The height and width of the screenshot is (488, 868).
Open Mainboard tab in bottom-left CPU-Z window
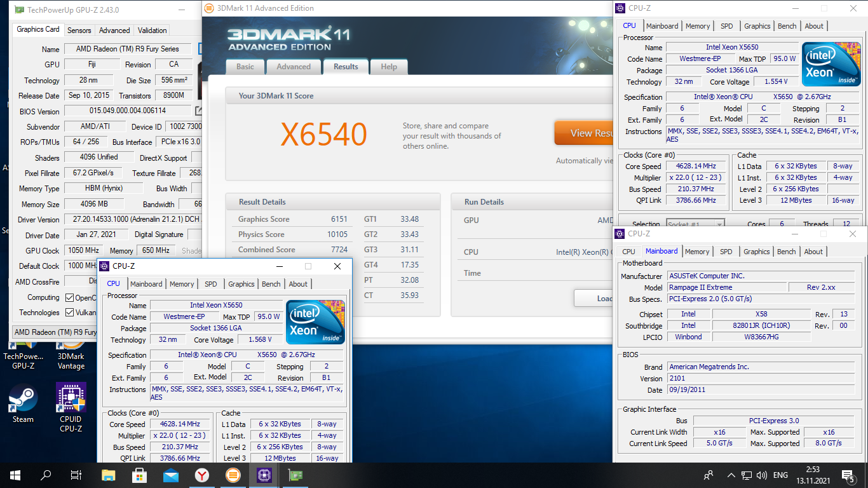(x=147, y=284)
